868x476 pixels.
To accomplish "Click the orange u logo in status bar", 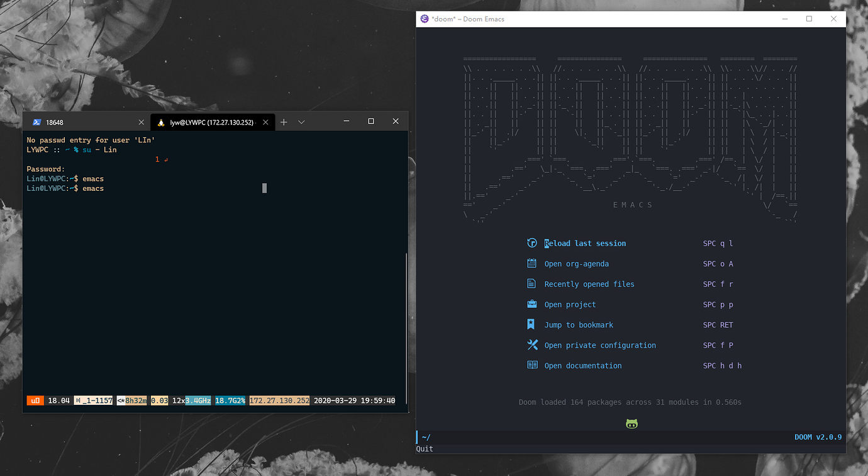I will click(x=35, y=400).
